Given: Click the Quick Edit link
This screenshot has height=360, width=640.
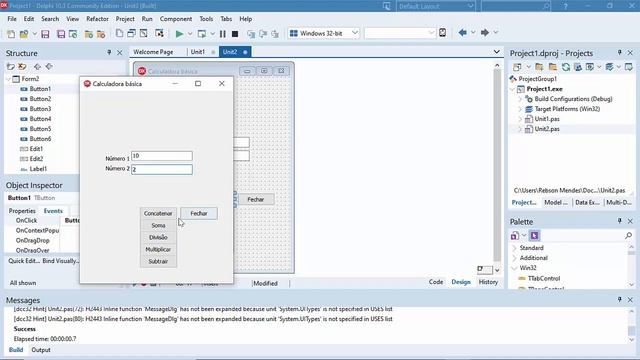Looking at the screenshot, I should (24, 261).
